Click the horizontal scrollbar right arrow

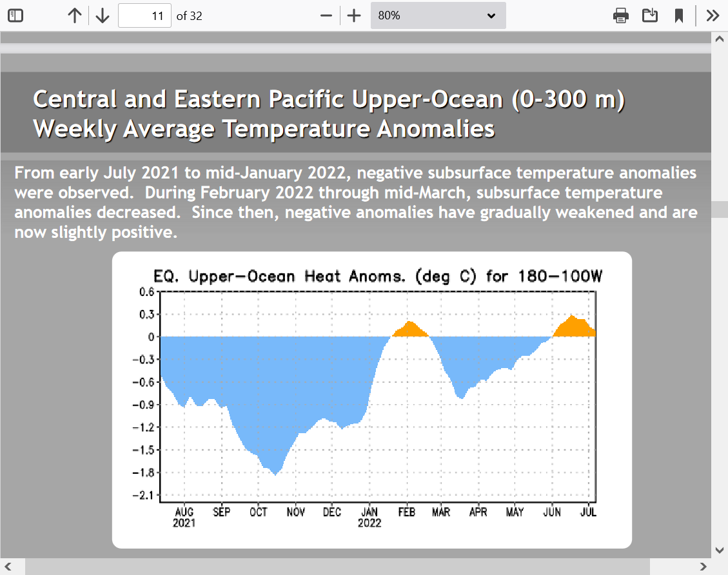coord(704,567)
